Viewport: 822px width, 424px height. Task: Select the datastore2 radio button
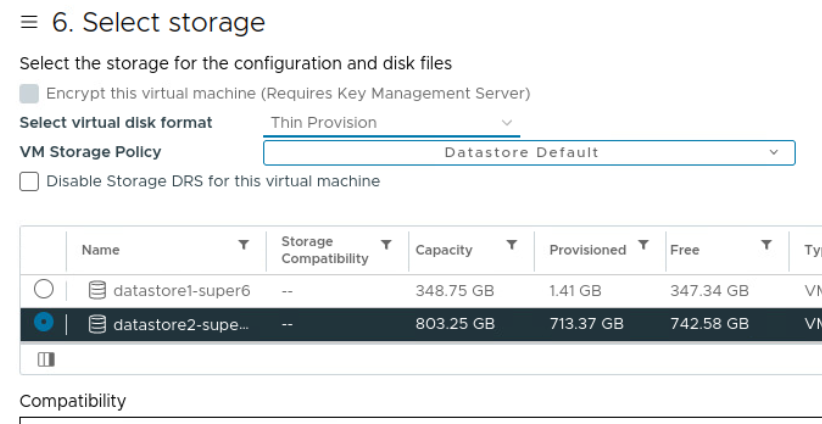pos(43,323)
